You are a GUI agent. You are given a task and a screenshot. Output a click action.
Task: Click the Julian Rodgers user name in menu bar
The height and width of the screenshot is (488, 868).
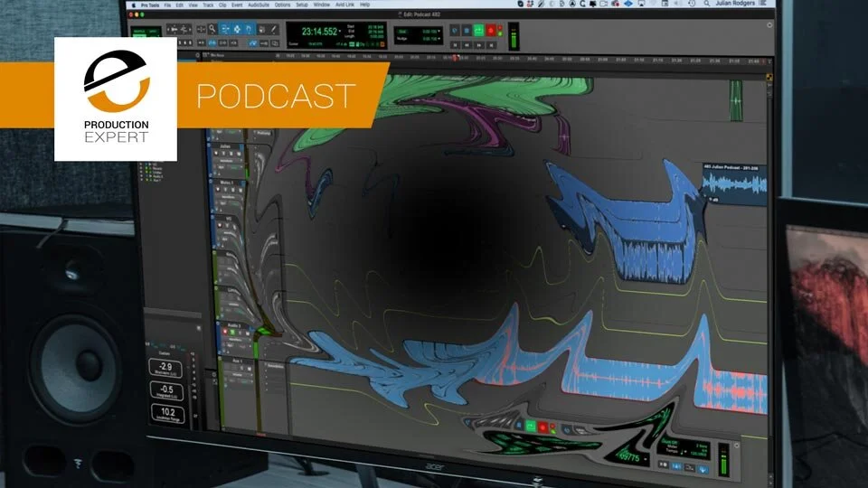click(734, 4)
